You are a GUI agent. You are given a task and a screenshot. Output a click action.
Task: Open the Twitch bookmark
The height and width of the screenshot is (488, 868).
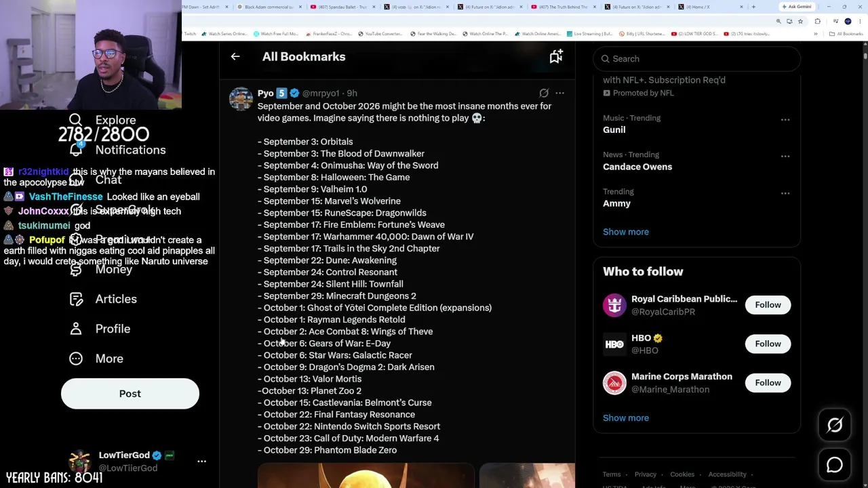190,34
